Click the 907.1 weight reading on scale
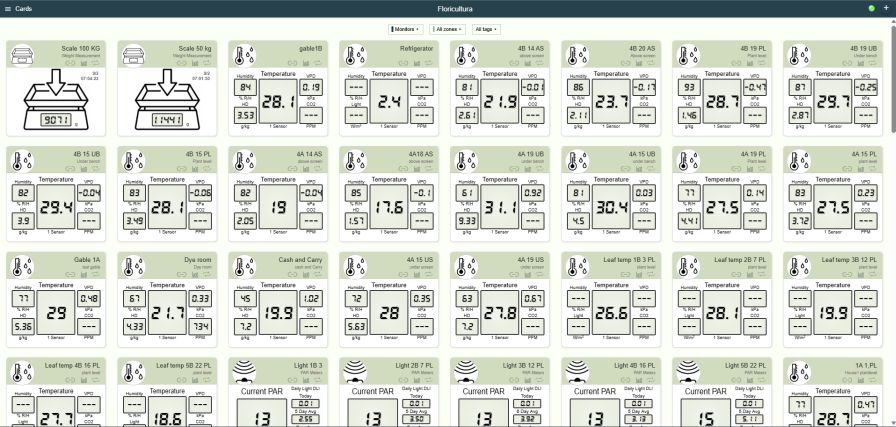Screen dimensions: 896x427 tap(56, 120)
